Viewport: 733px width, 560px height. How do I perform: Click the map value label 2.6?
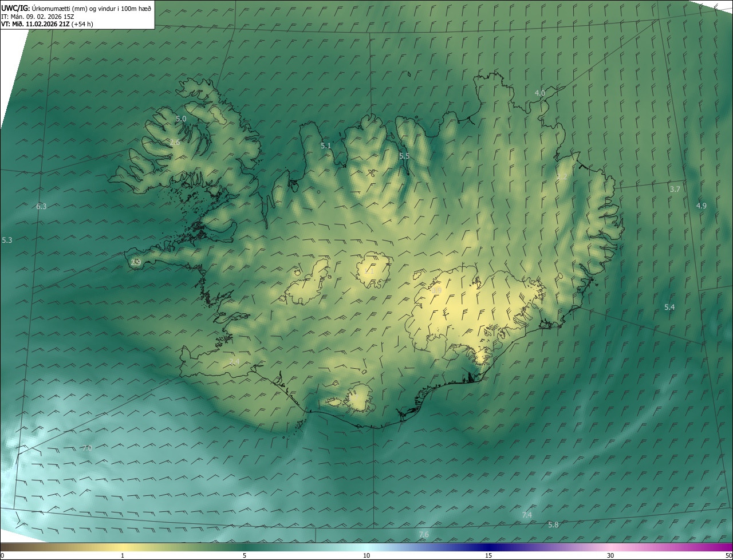(x=175, y=142)
